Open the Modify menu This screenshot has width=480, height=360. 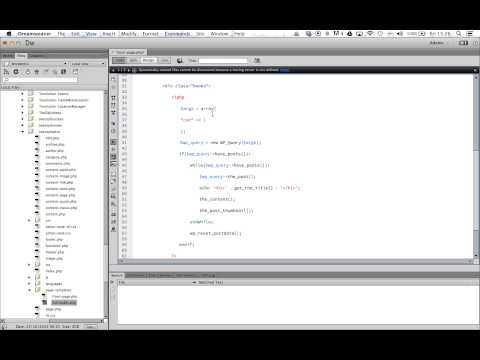pos(129,34)
